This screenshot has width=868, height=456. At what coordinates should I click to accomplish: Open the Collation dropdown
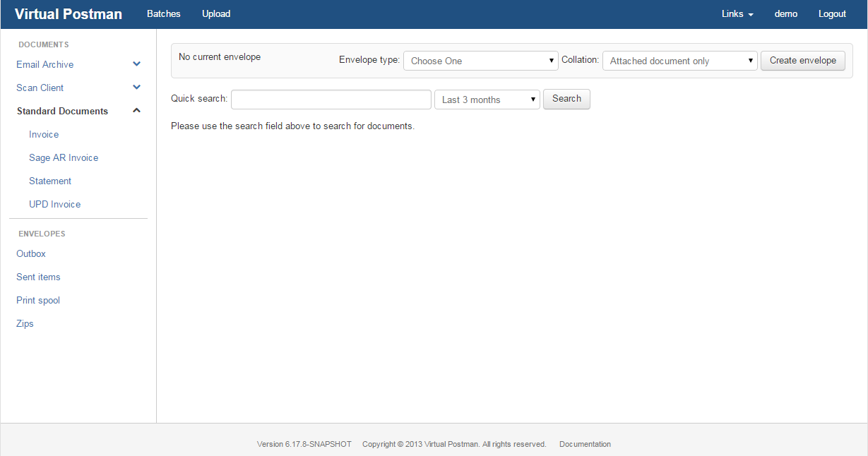679,61
